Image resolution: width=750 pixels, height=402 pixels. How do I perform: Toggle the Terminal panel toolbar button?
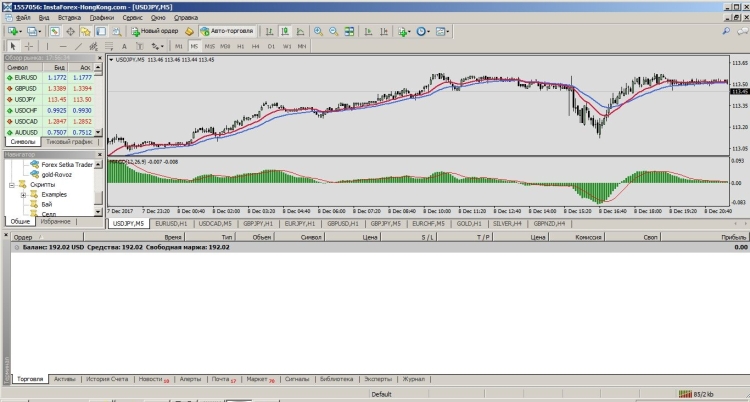[x=100, y=32]
